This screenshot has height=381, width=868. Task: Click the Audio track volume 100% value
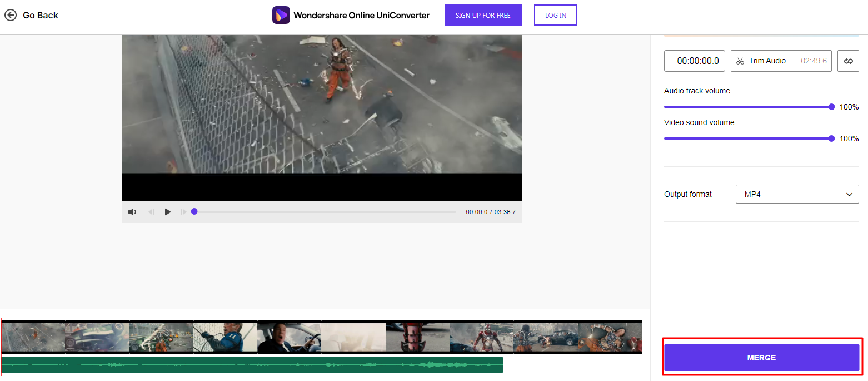click(x=849, y=107)
